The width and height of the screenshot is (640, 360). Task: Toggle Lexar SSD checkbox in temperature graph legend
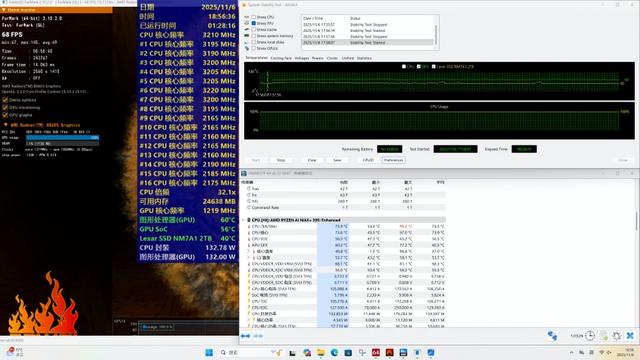433,67
